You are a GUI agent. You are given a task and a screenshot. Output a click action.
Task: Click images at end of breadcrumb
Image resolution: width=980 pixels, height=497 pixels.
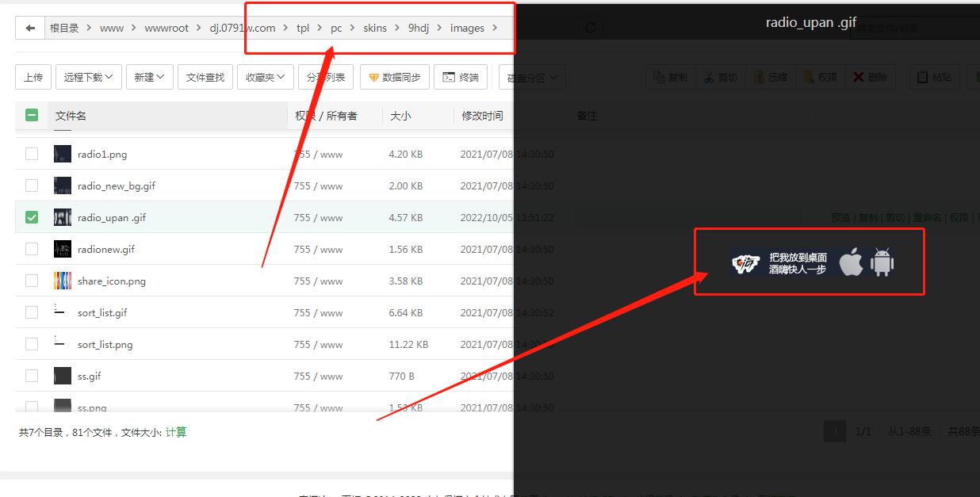point(467,28)
